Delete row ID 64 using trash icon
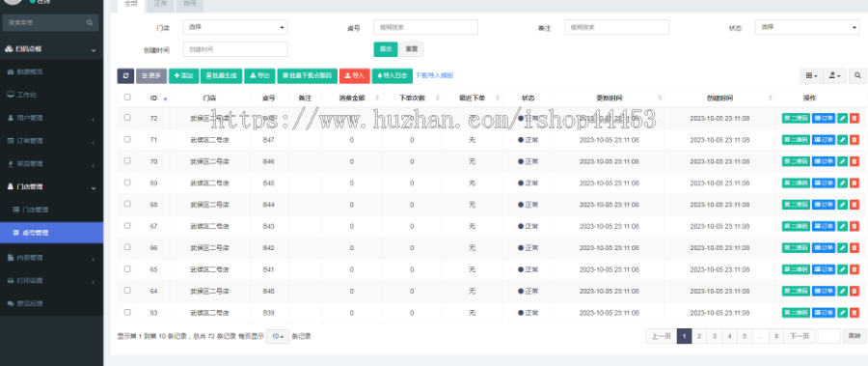This screenshot has width=868, height=366. [854, 291]
